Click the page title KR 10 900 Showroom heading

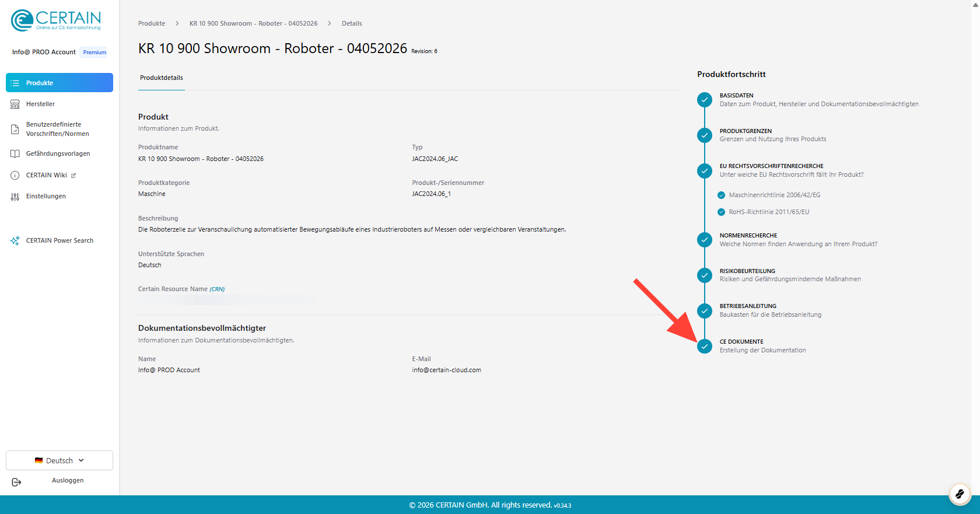pos(272,48)
